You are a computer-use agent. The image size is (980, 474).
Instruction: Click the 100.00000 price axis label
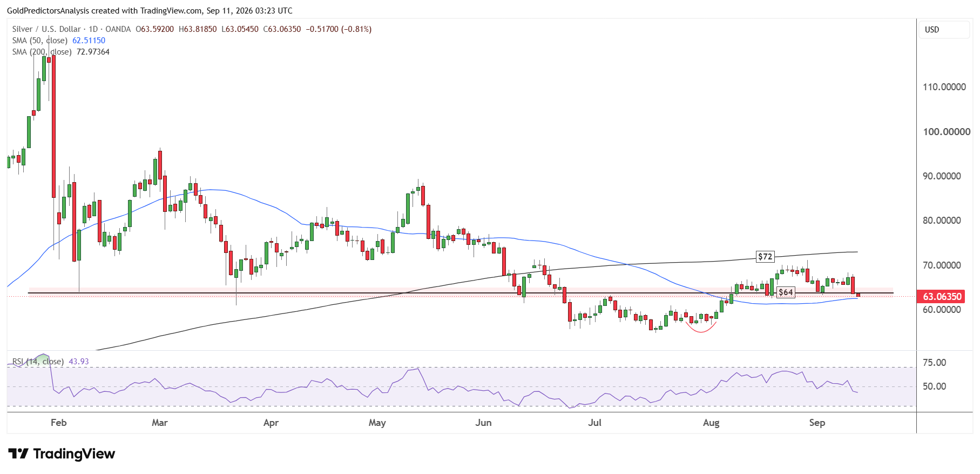click(947, 132)
